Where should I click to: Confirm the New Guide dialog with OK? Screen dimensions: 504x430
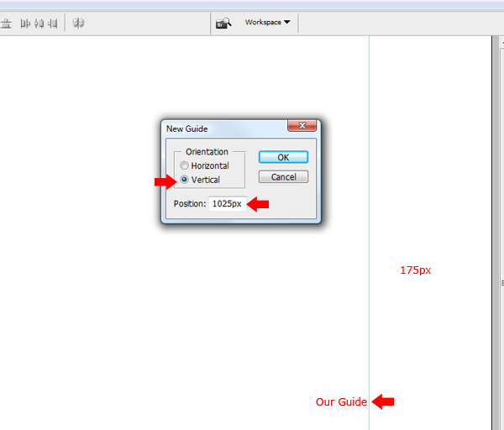tap(283, 157)
